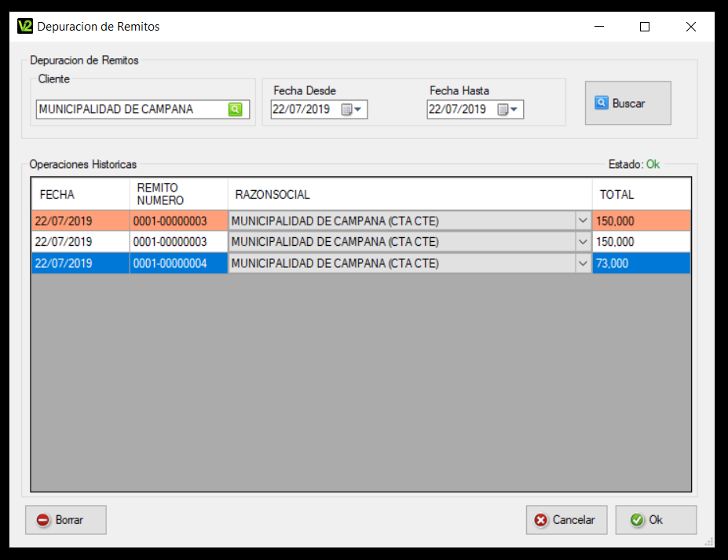Click the Borrar delete button
The height and width of the screenshot is (560, 728).
click(65, 520)
